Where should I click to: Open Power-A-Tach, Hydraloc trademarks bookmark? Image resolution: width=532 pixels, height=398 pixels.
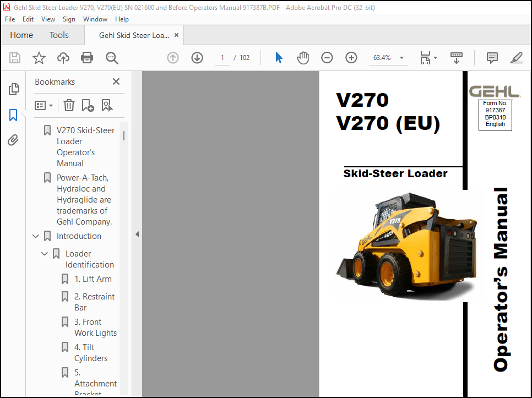[x=84, y=200]
